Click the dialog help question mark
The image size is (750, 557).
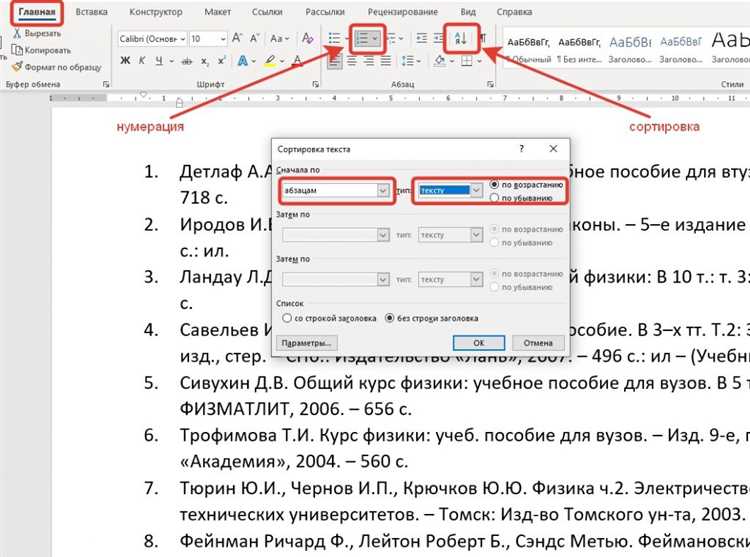[x=521, y=149]
